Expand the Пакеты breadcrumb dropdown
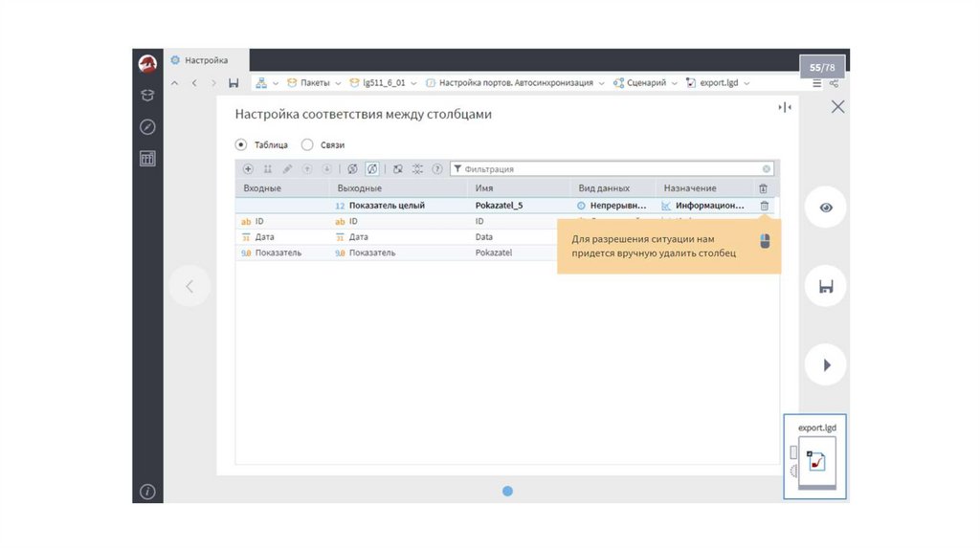The width and height of the screenshot is (980, 549). coord(338,83)
